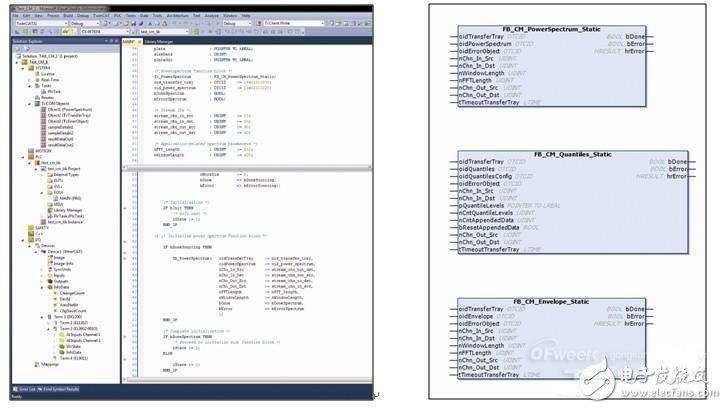Select the MAIN editor tab
727x409 pixels.
(129, 43)
